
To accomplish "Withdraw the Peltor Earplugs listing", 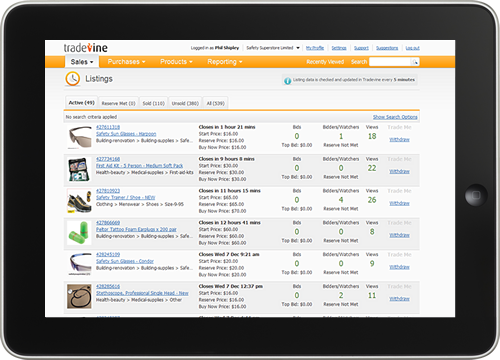I will pos(399,235).
